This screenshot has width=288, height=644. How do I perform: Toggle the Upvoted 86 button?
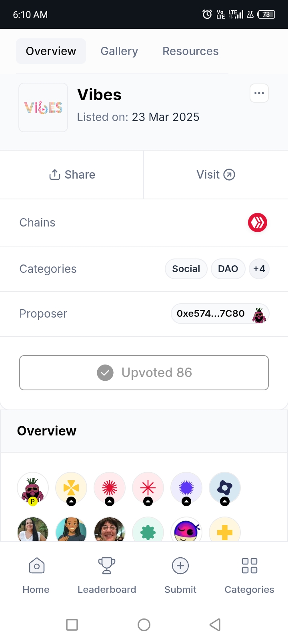(x=144, y=373)
